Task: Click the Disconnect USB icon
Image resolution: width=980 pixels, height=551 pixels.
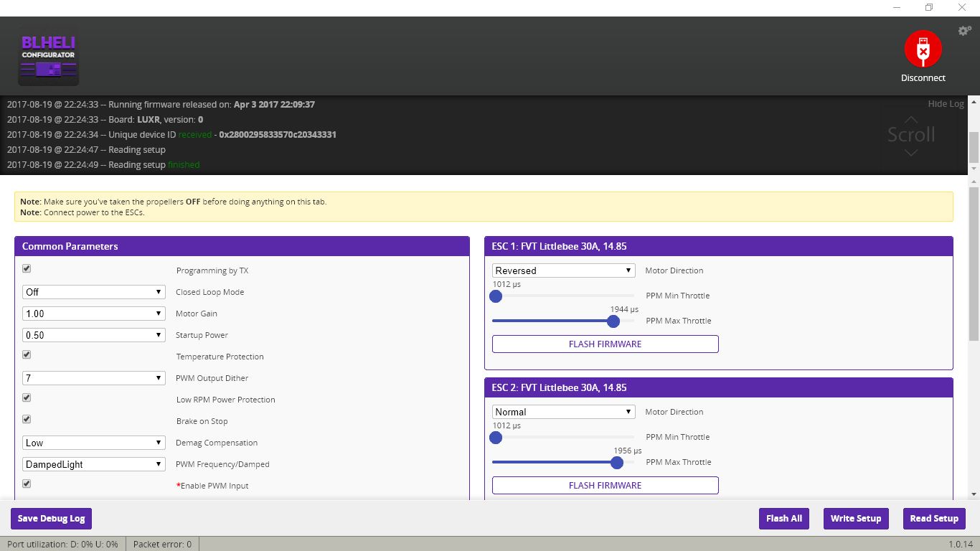Action: [923, 50]
